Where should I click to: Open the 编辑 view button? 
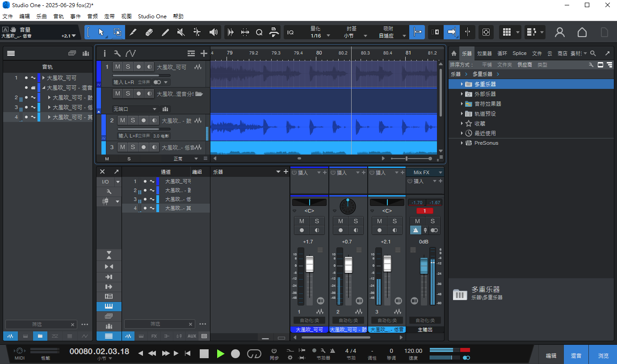[551, 356]
